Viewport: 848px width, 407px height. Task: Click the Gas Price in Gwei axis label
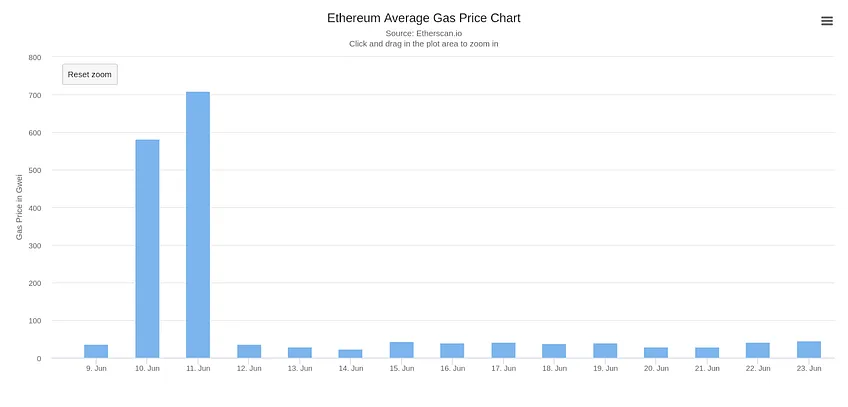coord(19,207)
